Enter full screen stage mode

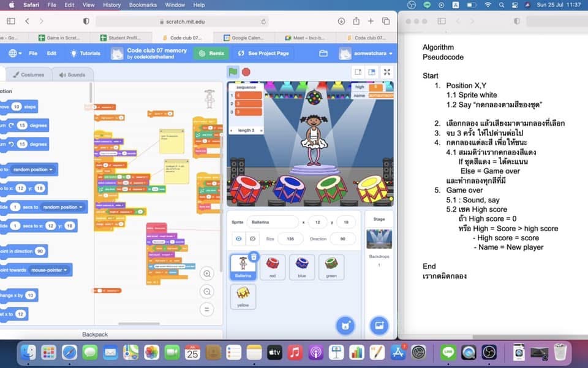(387, 72)
